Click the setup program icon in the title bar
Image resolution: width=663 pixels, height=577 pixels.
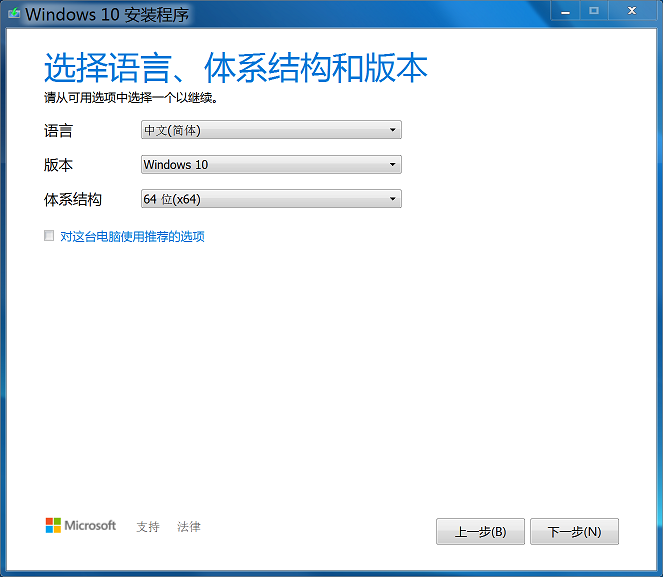coord(14,14)
